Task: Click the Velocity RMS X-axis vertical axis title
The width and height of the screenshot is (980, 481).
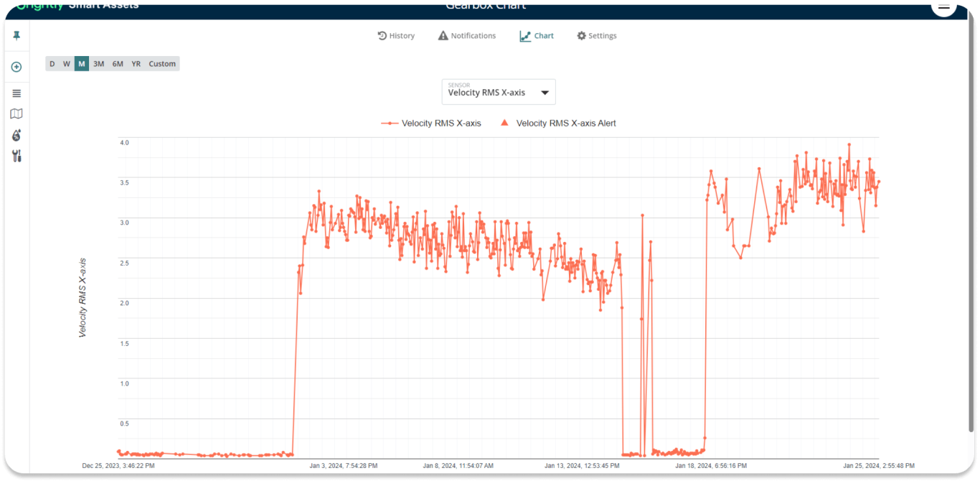Action: pos(83,298)
